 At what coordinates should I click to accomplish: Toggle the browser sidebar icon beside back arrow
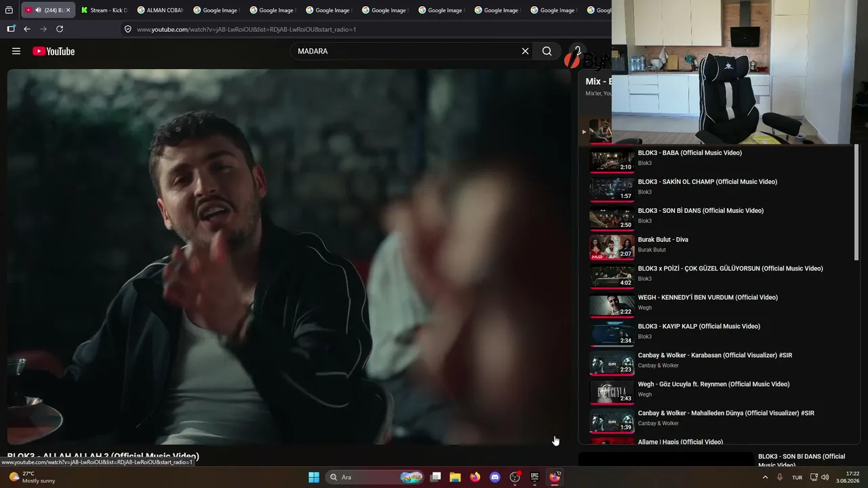11,29
